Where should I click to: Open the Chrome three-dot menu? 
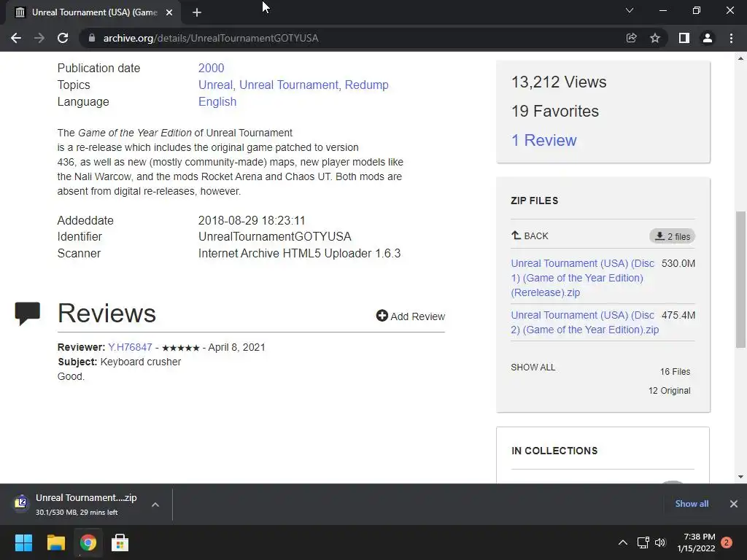tap(731, 38)
